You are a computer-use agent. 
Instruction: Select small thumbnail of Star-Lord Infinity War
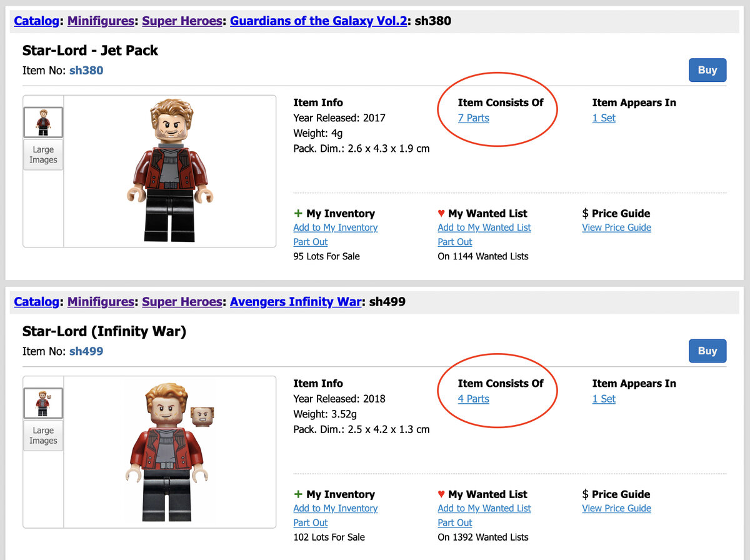pyautogui.click(x=43, y=403)
